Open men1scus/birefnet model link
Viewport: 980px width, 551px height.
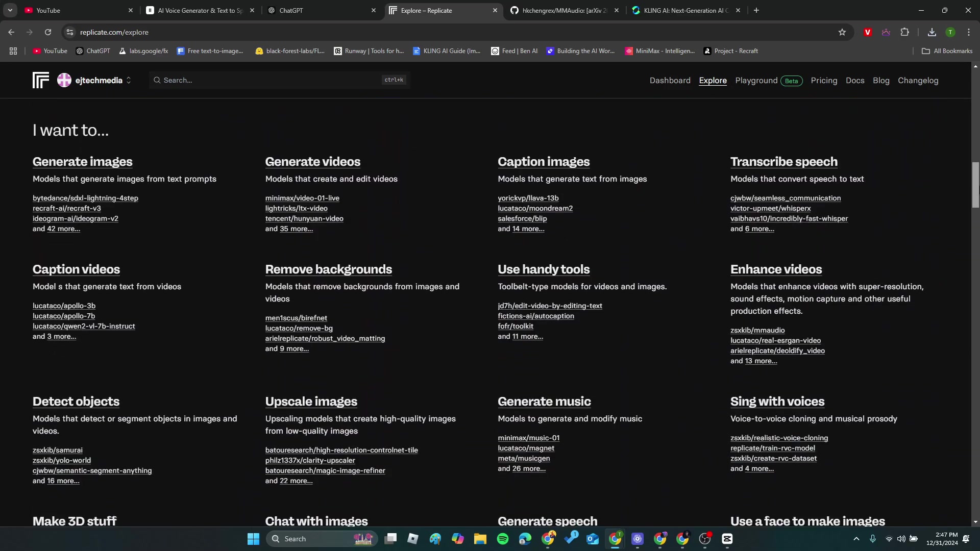coord(296,318)
